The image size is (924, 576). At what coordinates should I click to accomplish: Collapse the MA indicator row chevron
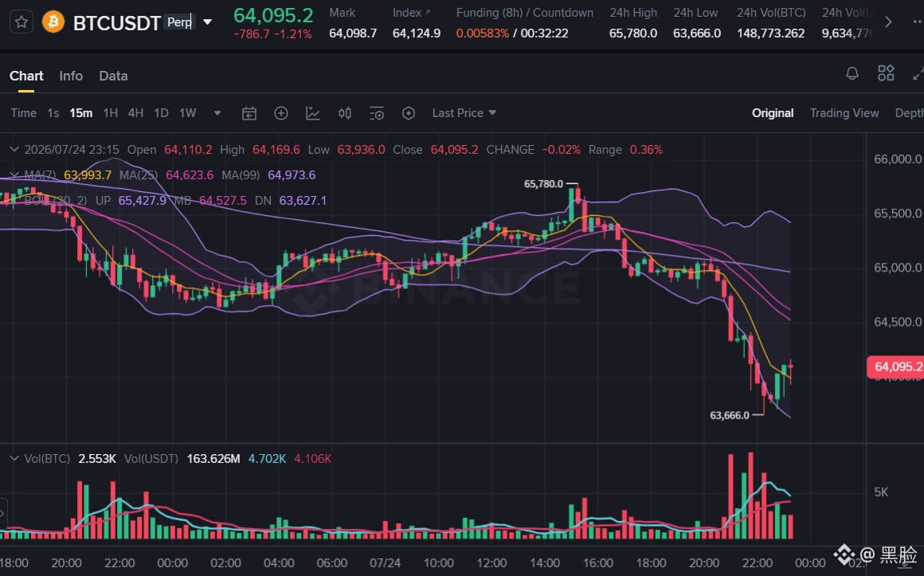[14, 175]
